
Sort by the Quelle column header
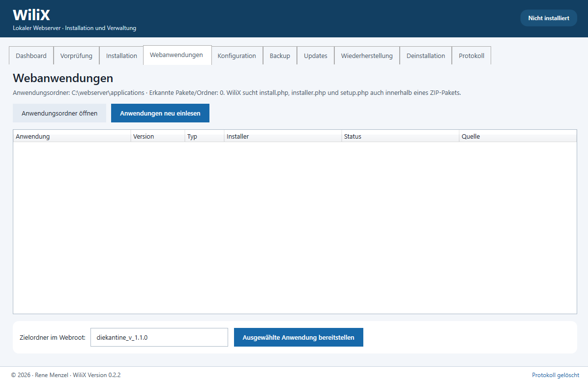coord(518,137)
